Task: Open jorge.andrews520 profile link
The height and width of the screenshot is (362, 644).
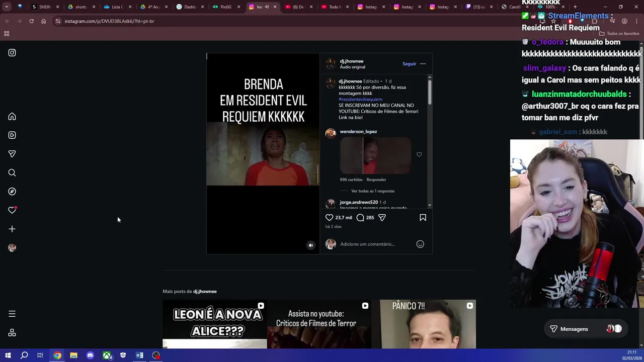Action: click(x=359, y=202)
